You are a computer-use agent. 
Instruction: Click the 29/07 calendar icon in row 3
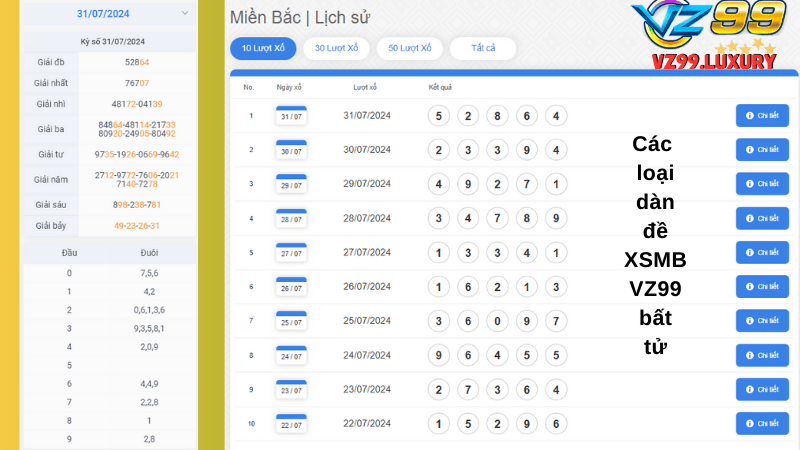click(x=290, y=184)
